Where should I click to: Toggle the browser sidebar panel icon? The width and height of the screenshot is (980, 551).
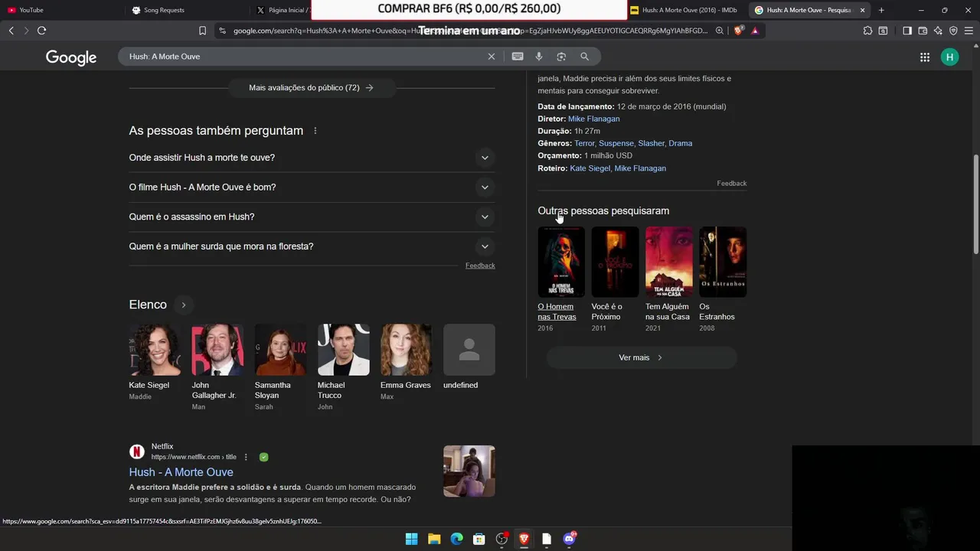pos(907,31)
